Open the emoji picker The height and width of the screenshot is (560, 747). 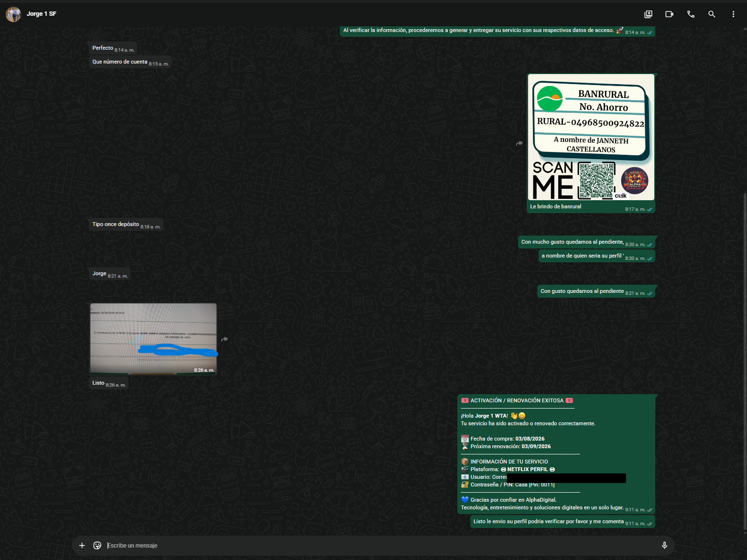pos(97,545)
